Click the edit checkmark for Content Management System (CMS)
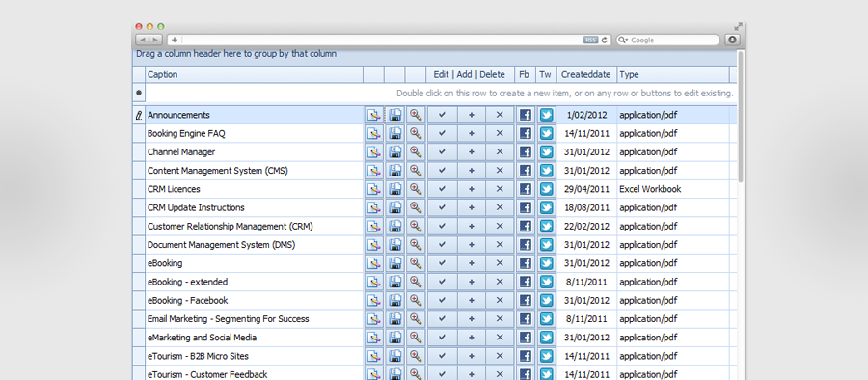Screen dimensions: 868x380 (x=442, y=171)
